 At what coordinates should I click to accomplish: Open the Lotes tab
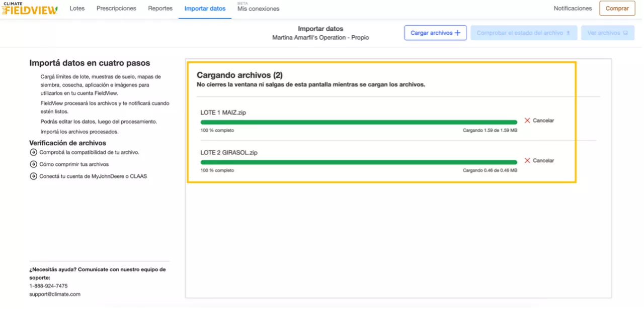pyautogui.click(x=77, y=9)
